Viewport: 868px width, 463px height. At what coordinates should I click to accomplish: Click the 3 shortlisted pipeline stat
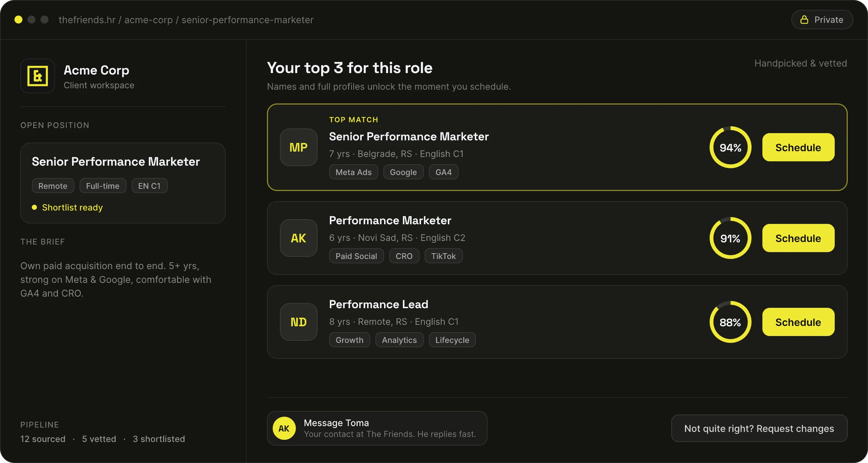pyautogui.click(x=159, y=439)
